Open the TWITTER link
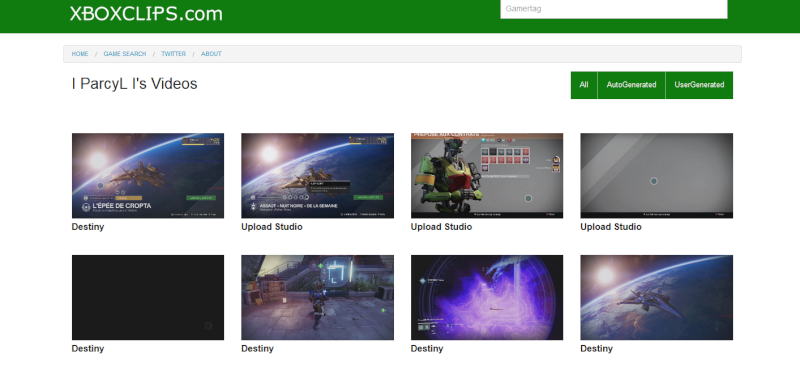Image resolution: width=800 pixels, height=367 pixels. (173, 54)
